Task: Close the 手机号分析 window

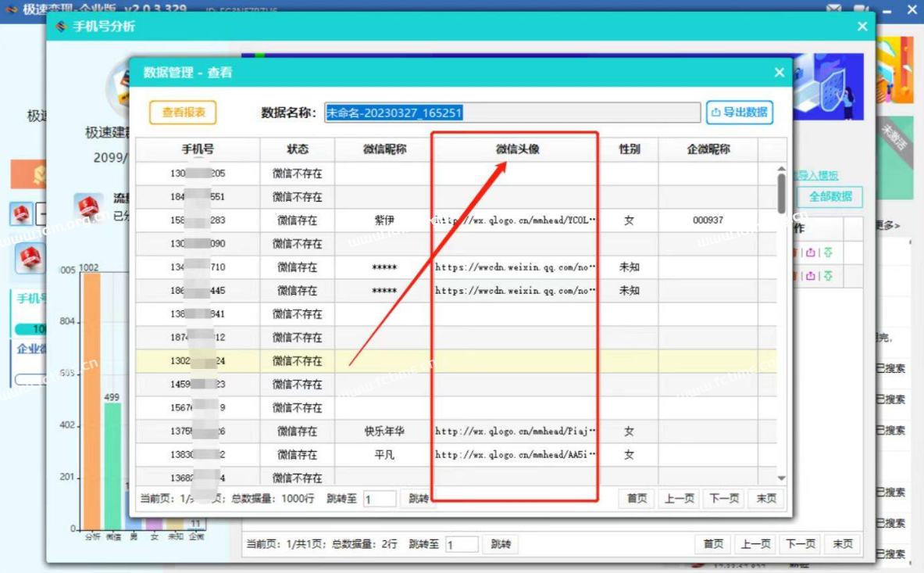Action: point(862,27)
